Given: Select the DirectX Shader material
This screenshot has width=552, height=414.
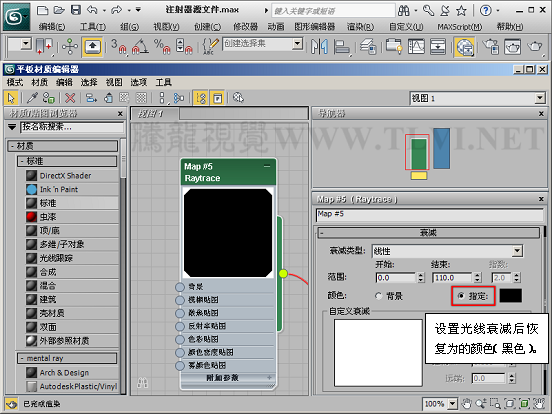Looking at the screenshot, I should pyautogui.click(x=72, y=175).
